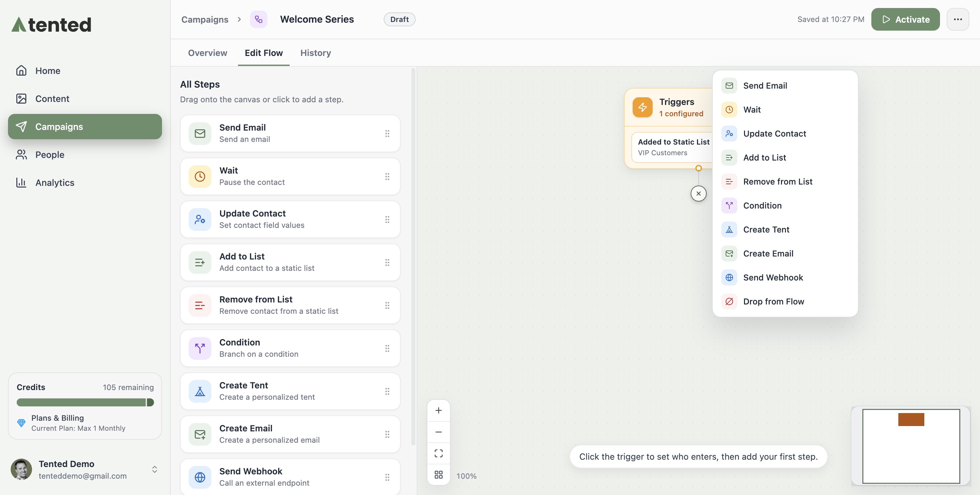Click the campaign flow icon beside Welcome Series

[258, 19]
